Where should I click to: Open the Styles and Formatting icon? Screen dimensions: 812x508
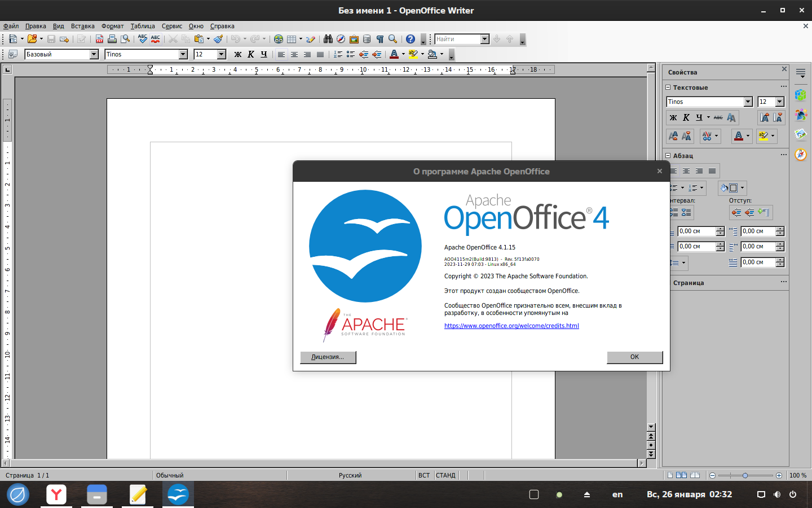[x=12, y=54]
